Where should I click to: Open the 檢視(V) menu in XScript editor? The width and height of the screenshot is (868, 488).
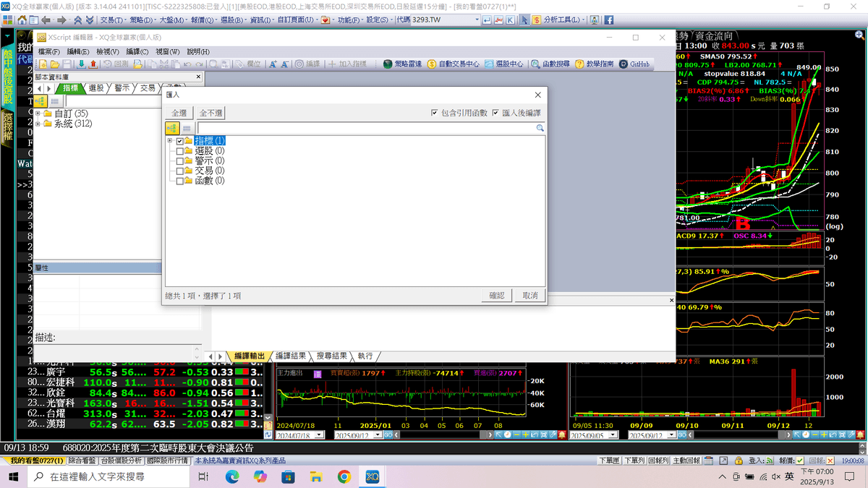point(108,52)
